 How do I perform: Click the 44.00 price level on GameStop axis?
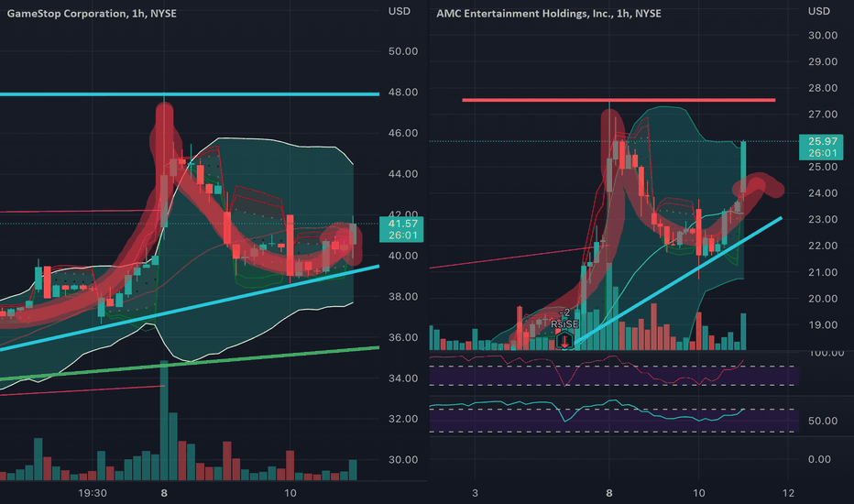pos(403,174)
